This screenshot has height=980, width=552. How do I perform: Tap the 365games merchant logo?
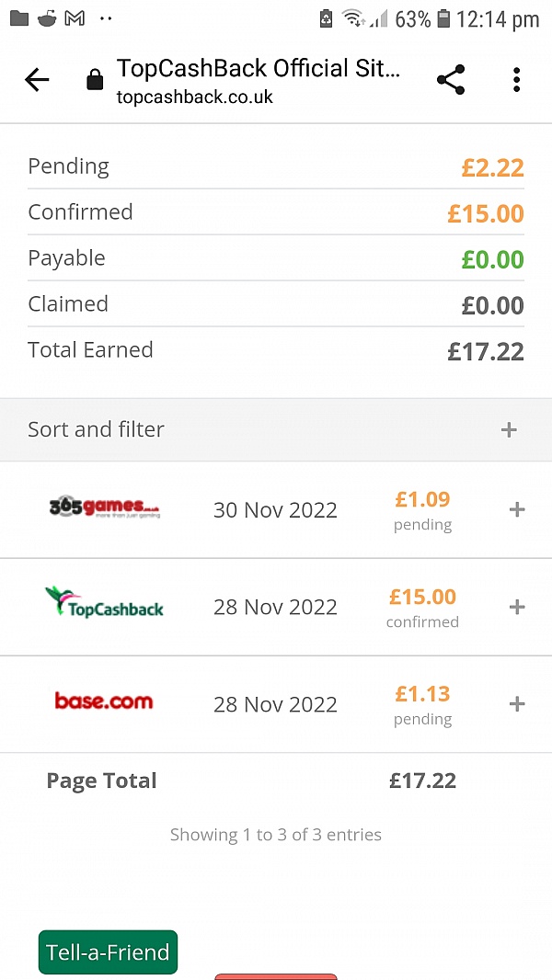tap(104, 508)
